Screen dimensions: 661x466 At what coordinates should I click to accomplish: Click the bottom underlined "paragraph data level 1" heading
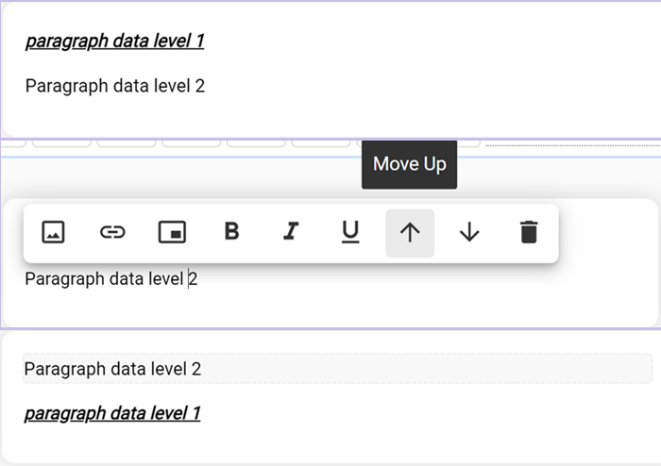112,413
